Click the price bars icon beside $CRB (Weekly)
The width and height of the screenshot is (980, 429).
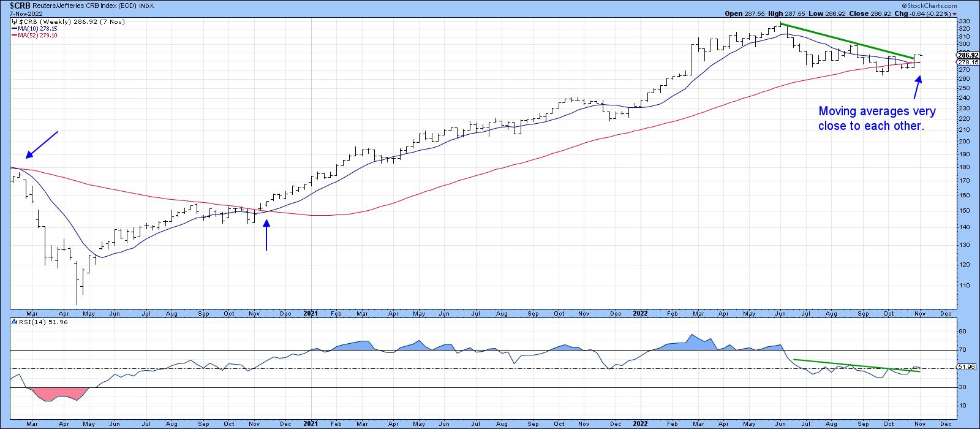click(13, 21)
